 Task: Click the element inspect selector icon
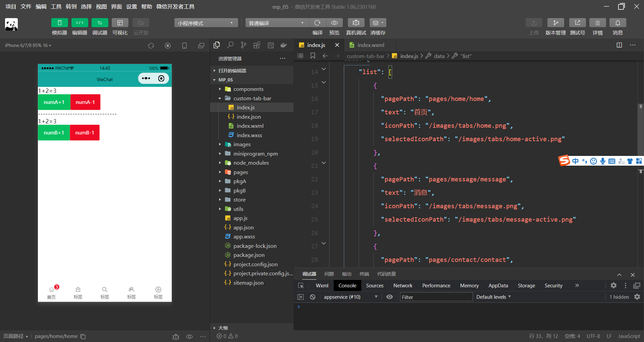coord(301,285)
